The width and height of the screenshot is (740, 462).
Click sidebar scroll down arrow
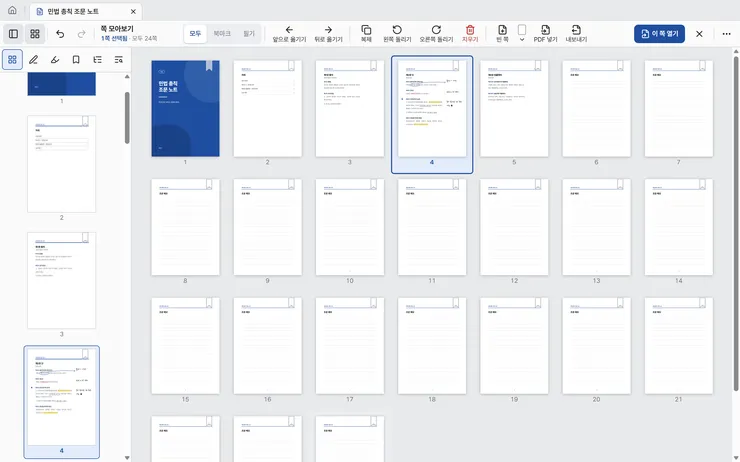(x=127, y=458)
